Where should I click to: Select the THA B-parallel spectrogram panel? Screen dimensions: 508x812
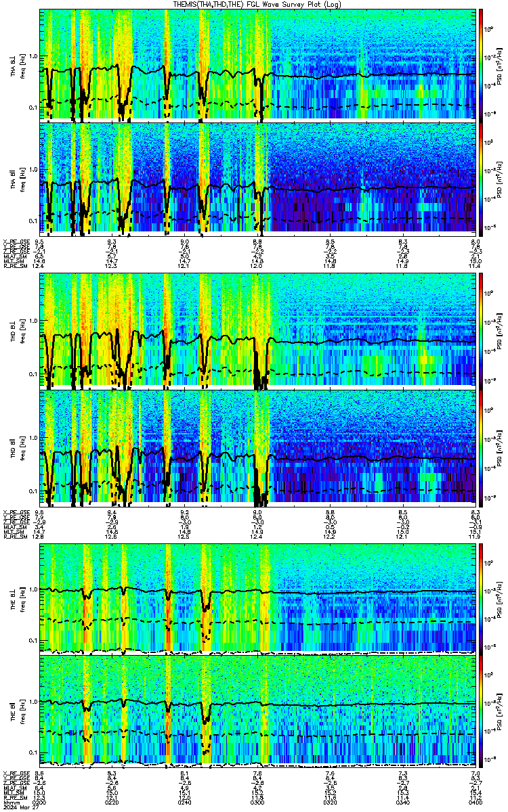click(258, 179)
